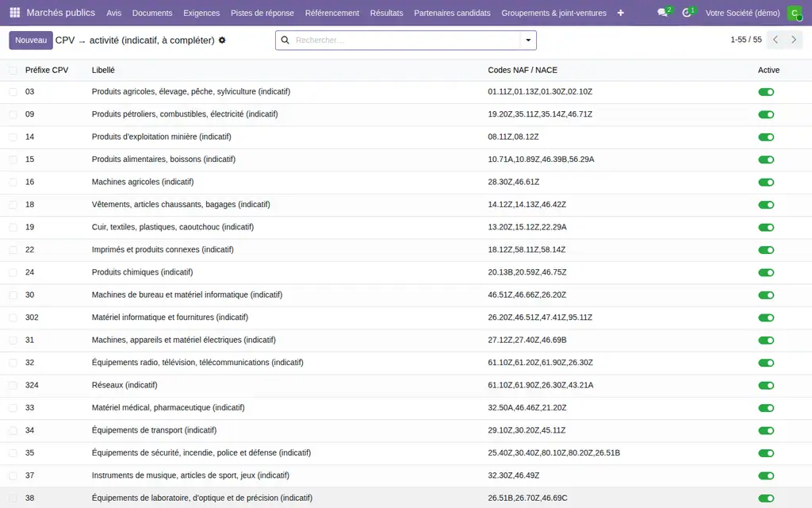Viewport: 812px width, 508px height.
Task: Open the Exigences menu
Action: (201, 13)
